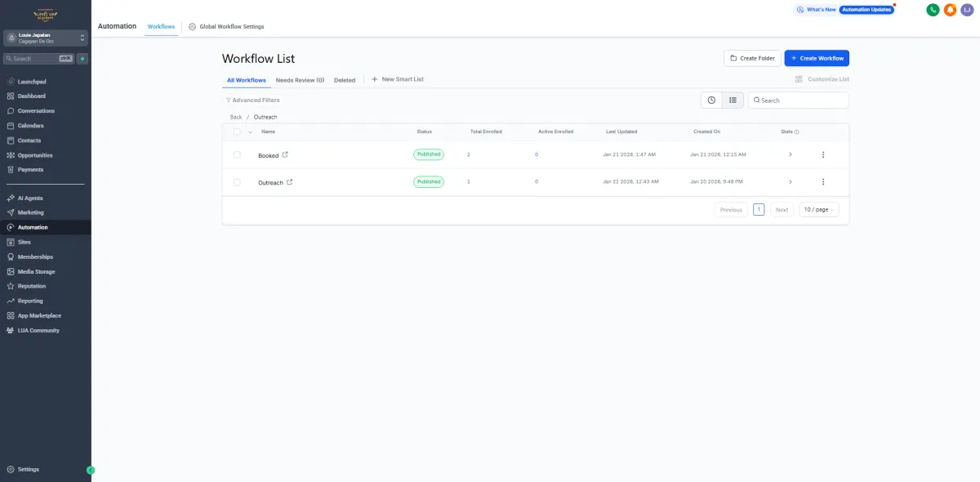Open Outreach workflow in new tab icon
The image size is (980, 482).
pos(290,182)
